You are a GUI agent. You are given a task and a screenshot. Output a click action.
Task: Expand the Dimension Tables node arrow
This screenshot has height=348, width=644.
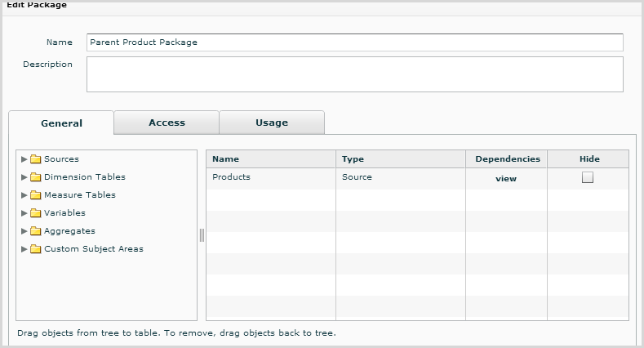(24, 177)
